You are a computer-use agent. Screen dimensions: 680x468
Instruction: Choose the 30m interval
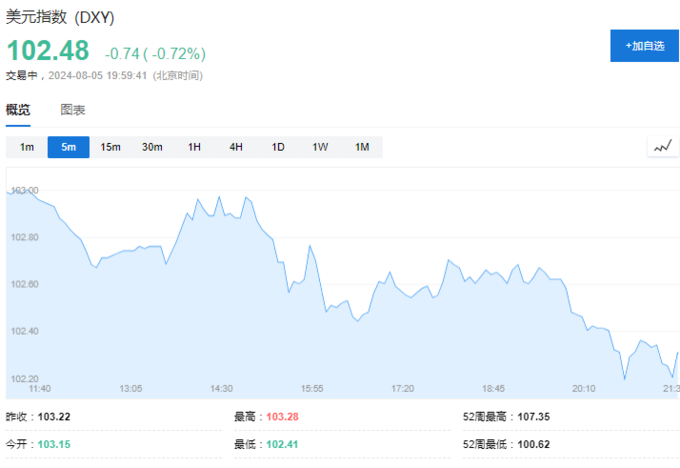point(152,147)
